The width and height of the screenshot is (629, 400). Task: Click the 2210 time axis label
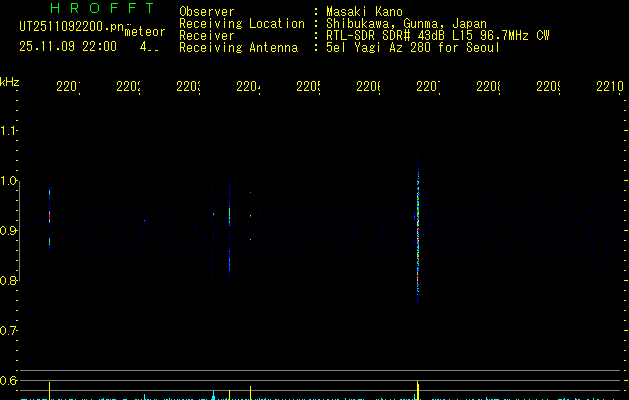coord(610,86)
